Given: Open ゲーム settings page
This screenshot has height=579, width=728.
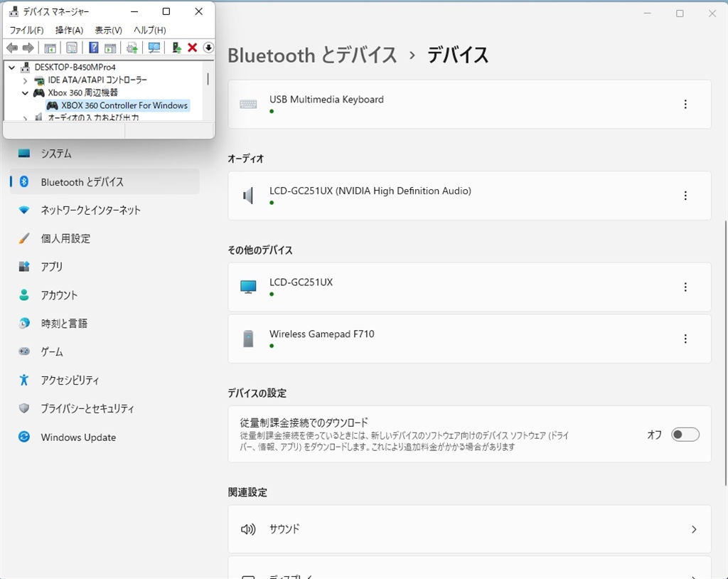Looking at the screenshot, I should 105,352.
